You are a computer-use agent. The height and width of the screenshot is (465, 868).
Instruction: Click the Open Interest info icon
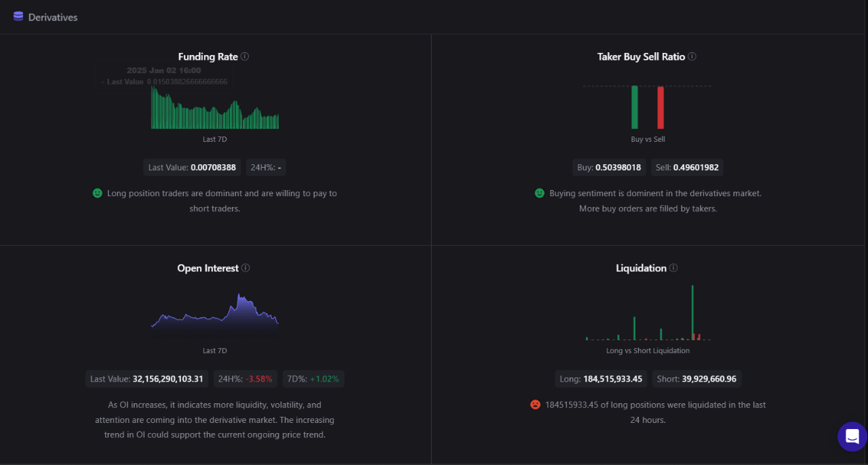pyautogui.click(x=245, y=267)
